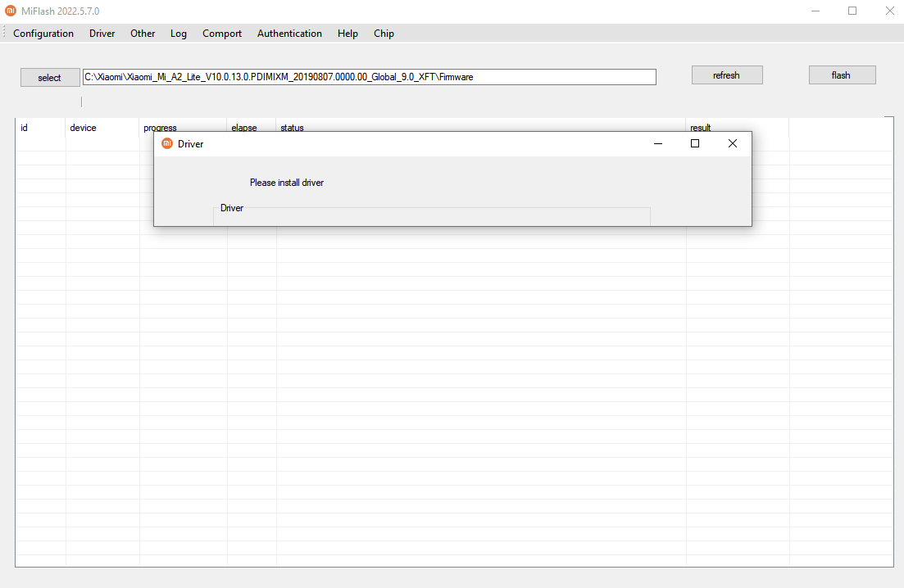Open the Driver menu in the menu bar

(x=102, y=34)
